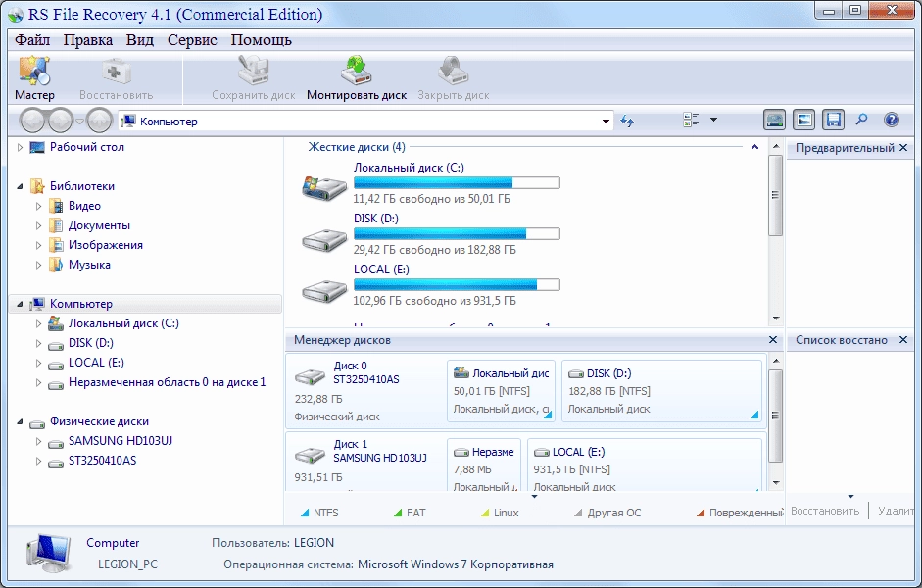Toggle the disk manager panel button
This screenshot has height=588, width=922.
click(774, 120)
